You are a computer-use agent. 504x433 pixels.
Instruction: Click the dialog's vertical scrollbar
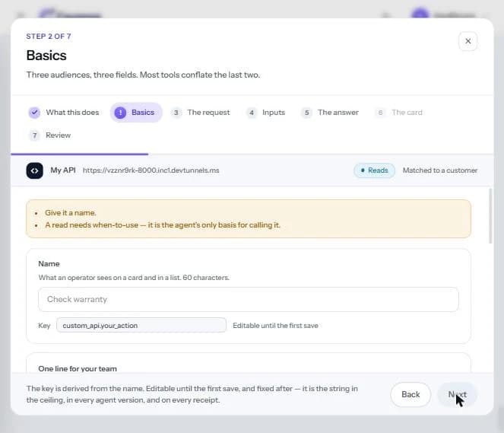pyautogui.click(x=490, y=216)
